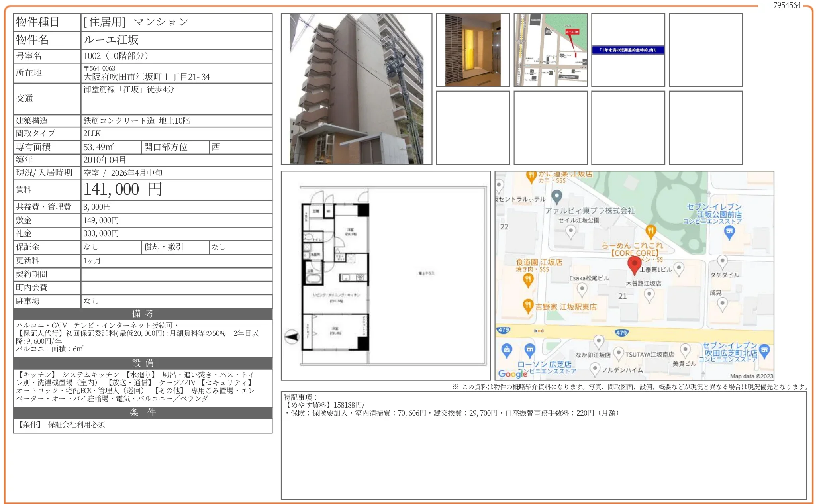Click the セブン-イレブン 江坂公園前店 store marker

point(729,232)
